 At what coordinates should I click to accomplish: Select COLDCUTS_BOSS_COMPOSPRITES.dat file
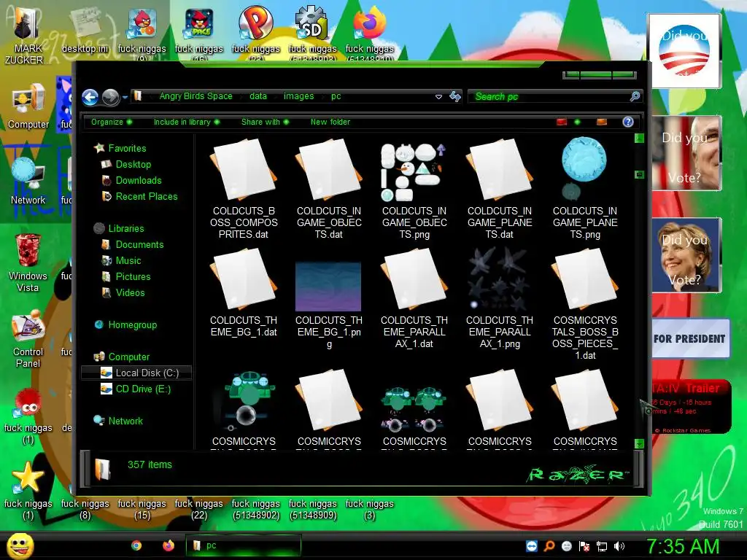pyautogui.click(x=244, y=189)
